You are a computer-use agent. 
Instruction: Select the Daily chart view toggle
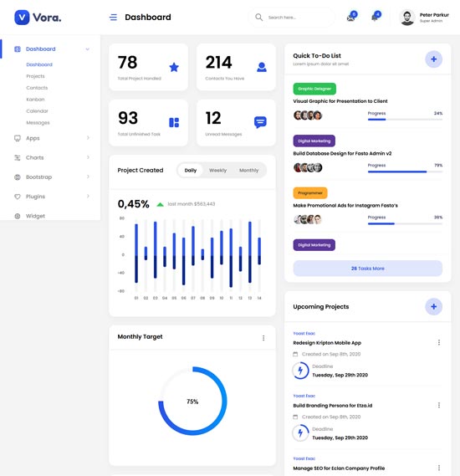[190, 171]
